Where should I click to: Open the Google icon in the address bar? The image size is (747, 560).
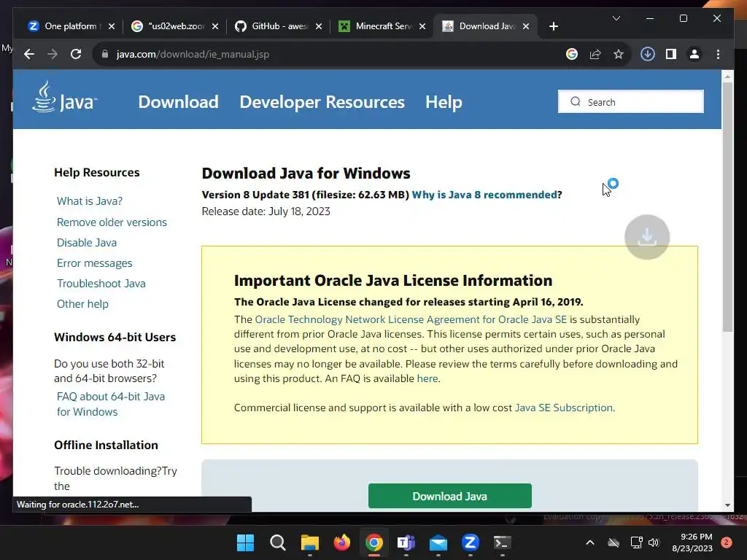572,54
